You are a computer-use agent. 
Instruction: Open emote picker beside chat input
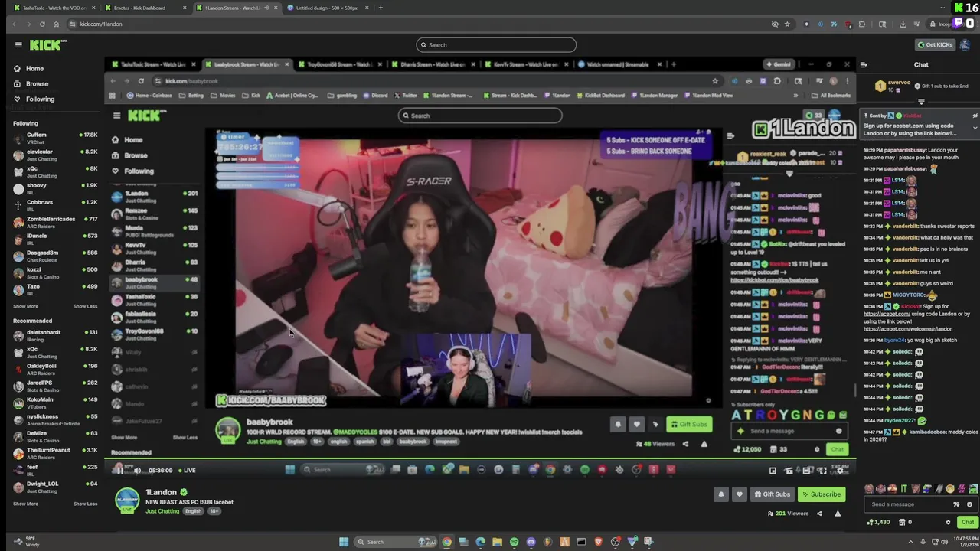pos(969,504)
